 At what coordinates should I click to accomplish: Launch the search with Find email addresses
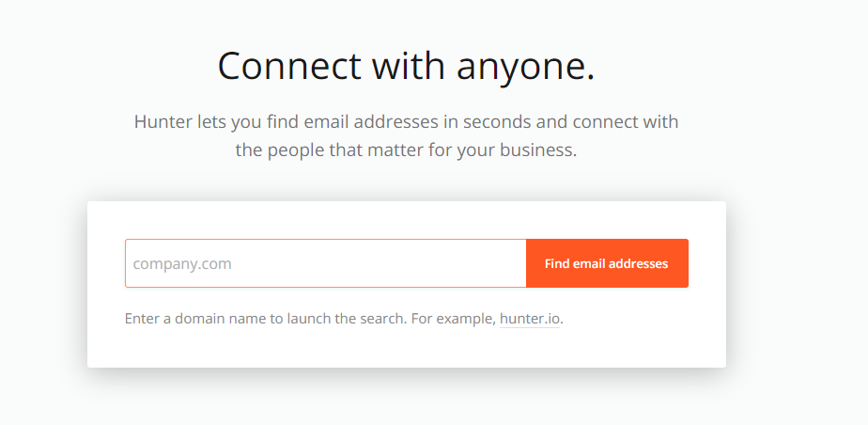pyautogui.click(x=607, y=263)
